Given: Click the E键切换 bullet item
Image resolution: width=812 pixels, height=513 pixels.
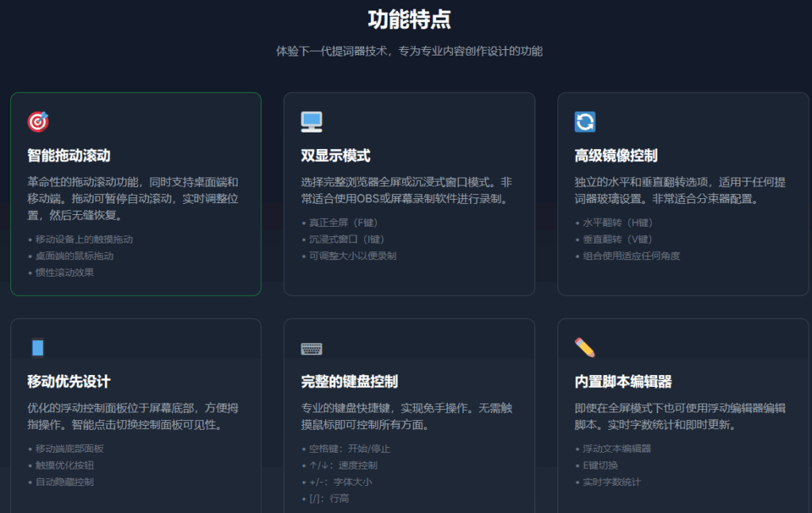Looking at the screenshot, I should point(599,465).
